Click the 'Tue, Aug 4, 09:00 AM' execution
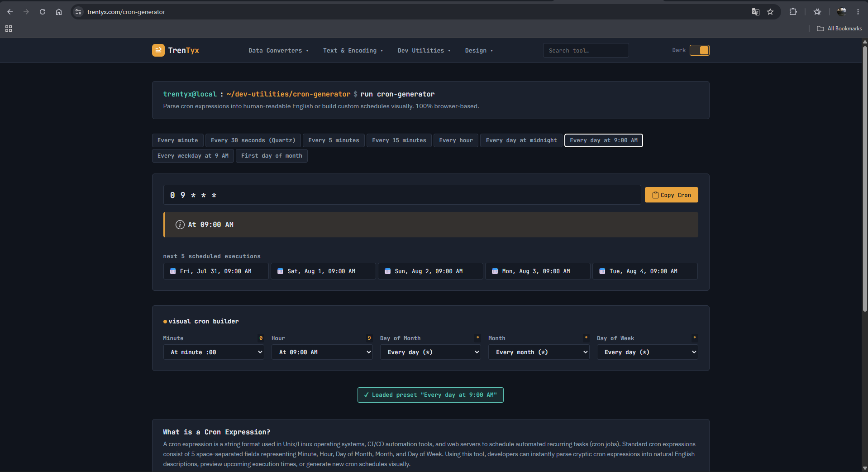 [645, 271]
